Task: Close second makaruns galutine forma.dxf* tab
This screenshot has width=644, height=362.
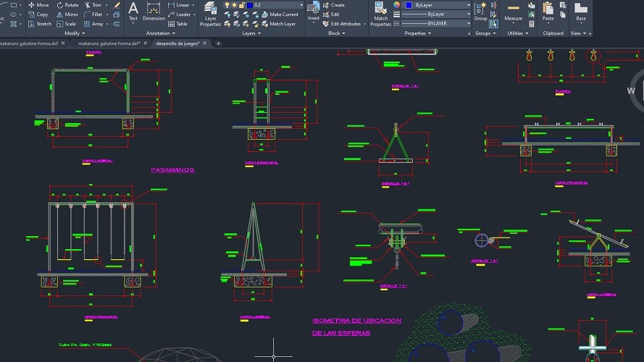Action: (x=146, y=43)
